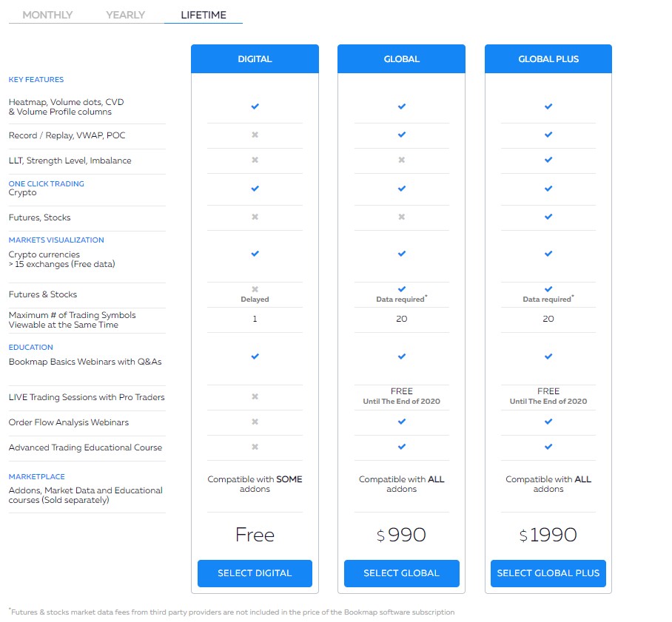Viewport: 672px width, 622px height.
Task: Click Global checkmark for Advanced Trading Educational Course
Action: [402, 447]
